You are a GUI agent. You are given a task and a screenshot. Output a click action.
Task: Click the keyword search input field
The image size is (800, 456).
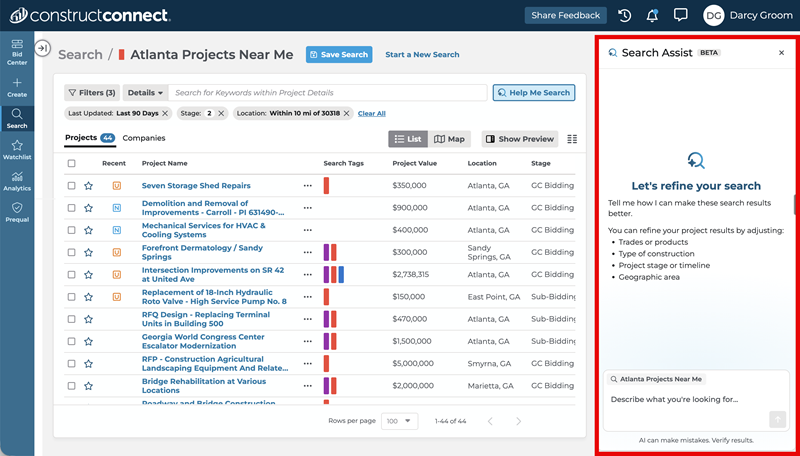coord(328,93)
